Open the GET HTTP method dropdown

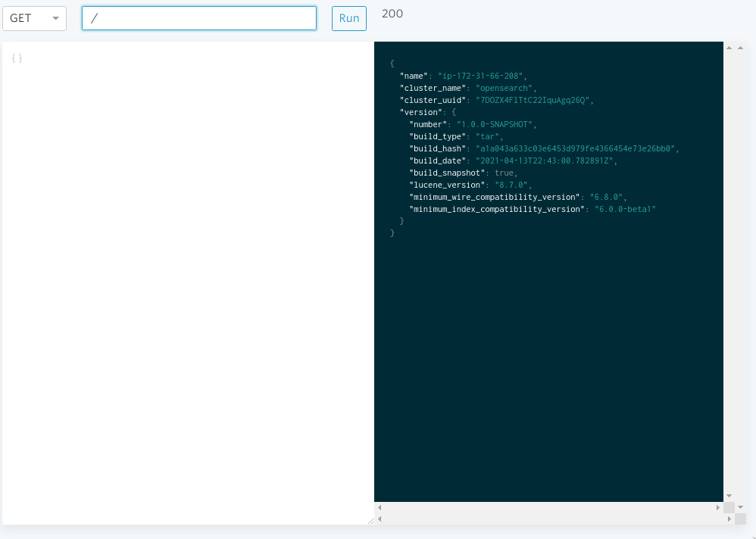pos(34,18)
